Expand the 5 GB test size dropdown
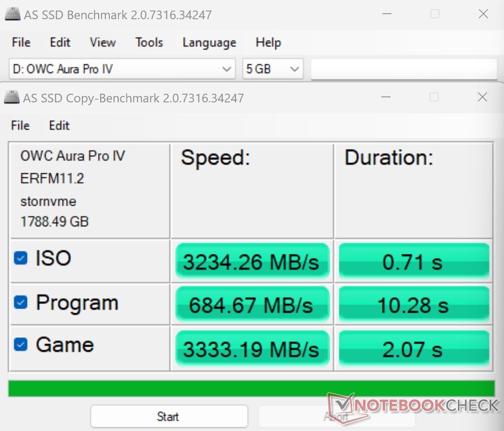The height and width of the screenshot is (431, 504). tap(273, 69)
